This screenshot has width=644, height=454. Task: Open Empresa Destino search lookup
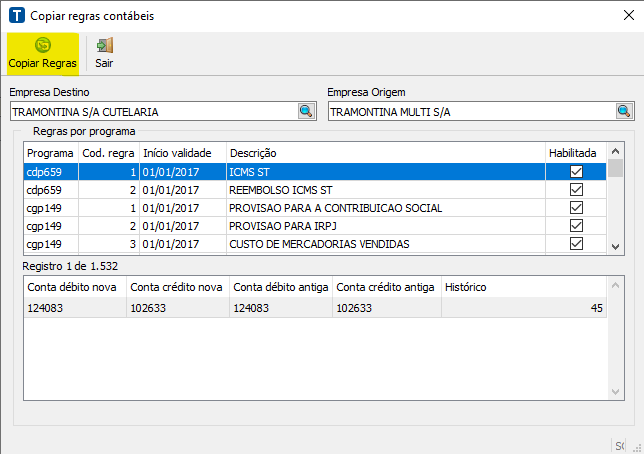pyautogui.click(x=306, y=111)
